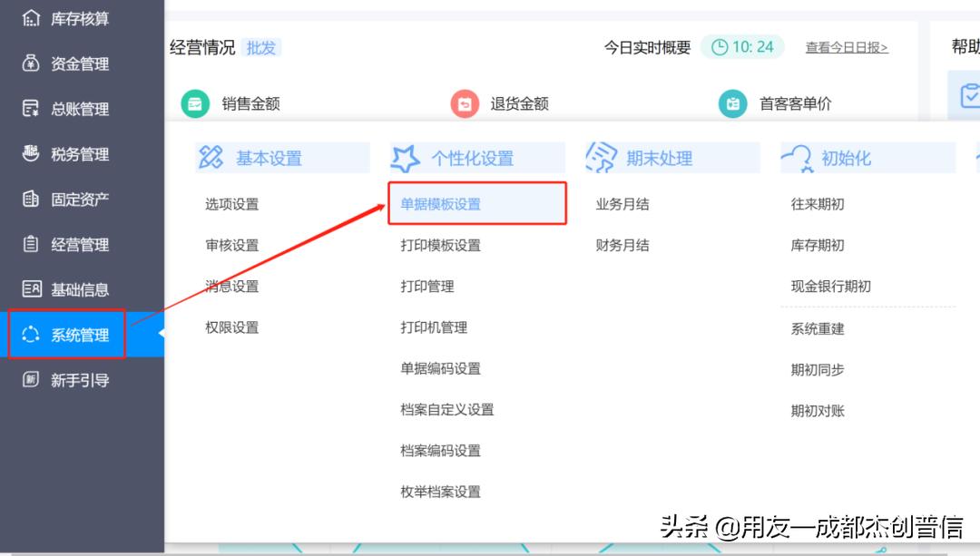Click the red 退货金额 icon

click(x=465, y=103)
